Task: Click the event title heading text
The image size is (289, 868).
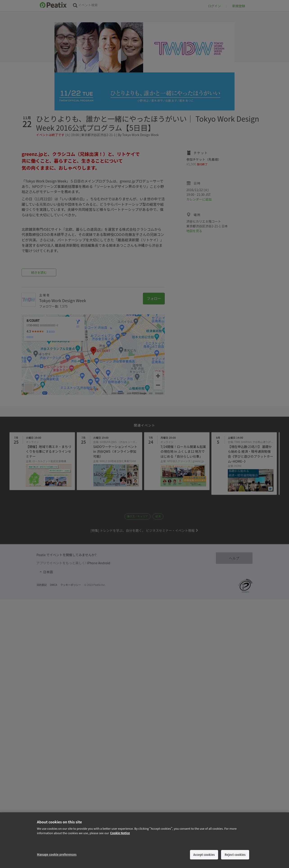Action: (147, 123)
